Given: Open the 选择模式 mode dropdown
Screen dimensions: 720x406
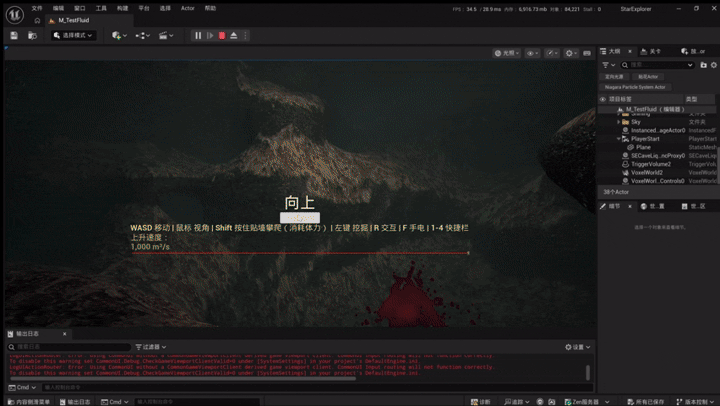Looking at the screenshot, I should point(73,35).
